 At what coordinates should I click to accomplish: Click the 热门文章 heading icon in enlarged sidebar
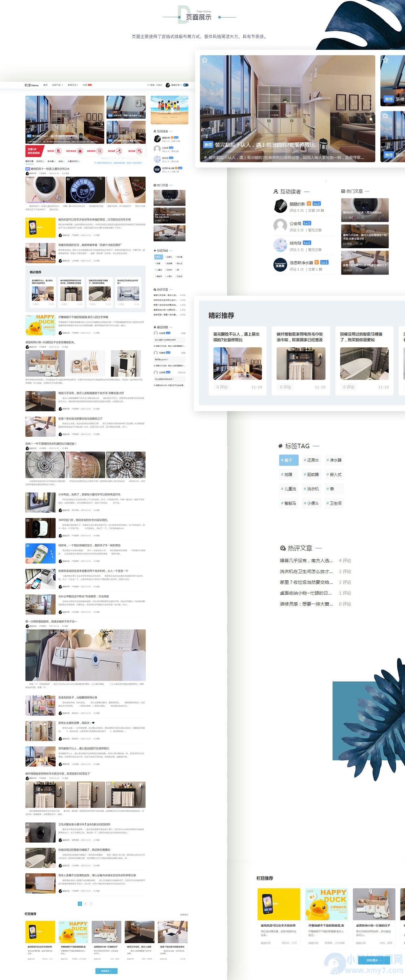[x=343, y=191]
